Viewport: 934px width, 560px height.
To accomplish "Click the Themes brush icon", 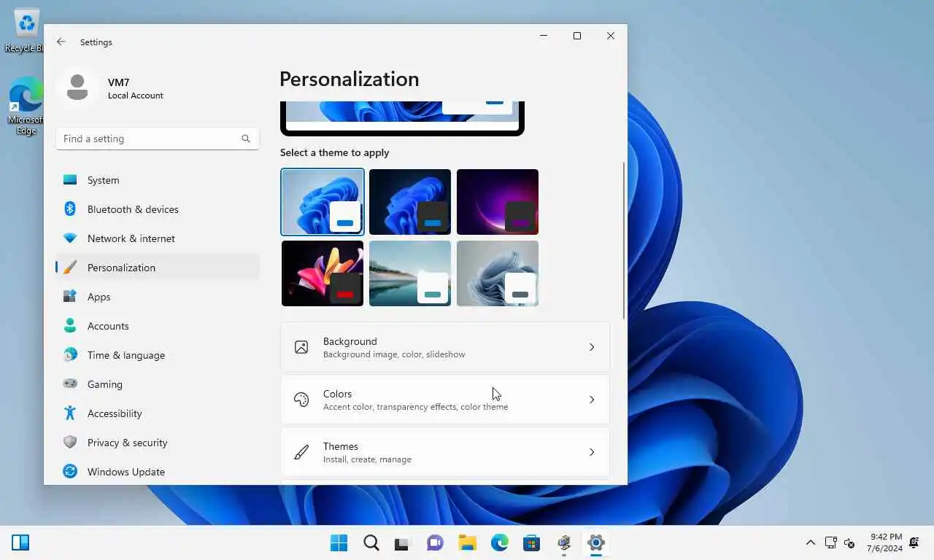I will (x=301, y=452).
